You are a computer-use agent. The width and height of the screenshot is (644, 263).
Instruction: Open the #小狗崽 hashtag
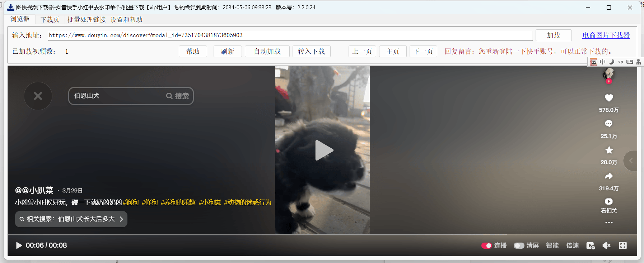210,202
